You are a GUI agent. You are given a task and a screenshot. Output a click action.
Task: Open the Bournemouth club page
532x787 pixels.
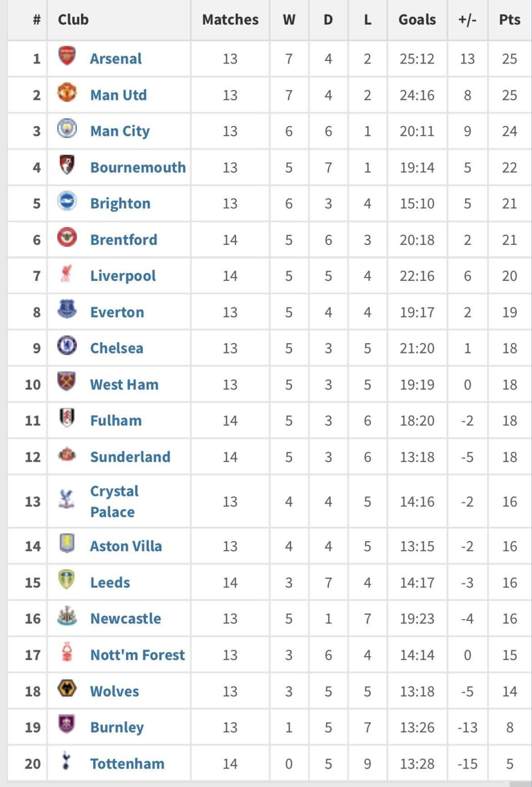[x=137, y=167]
